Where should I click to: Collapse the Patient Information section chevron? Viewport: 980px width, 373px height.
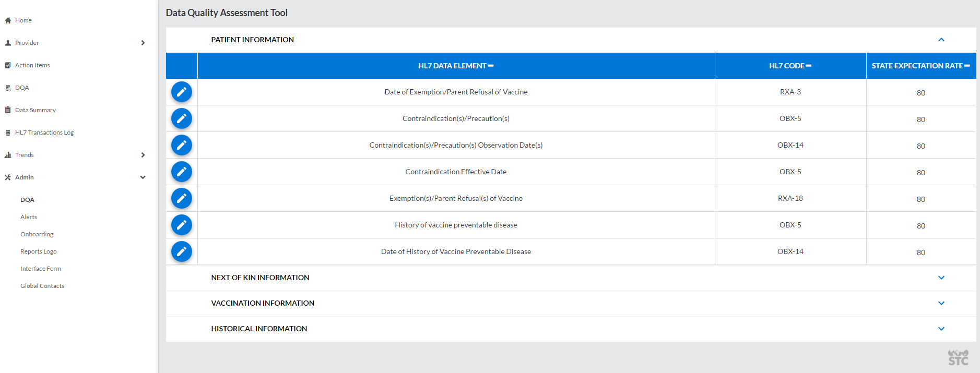pyautogui.click(x=941, y=40)
